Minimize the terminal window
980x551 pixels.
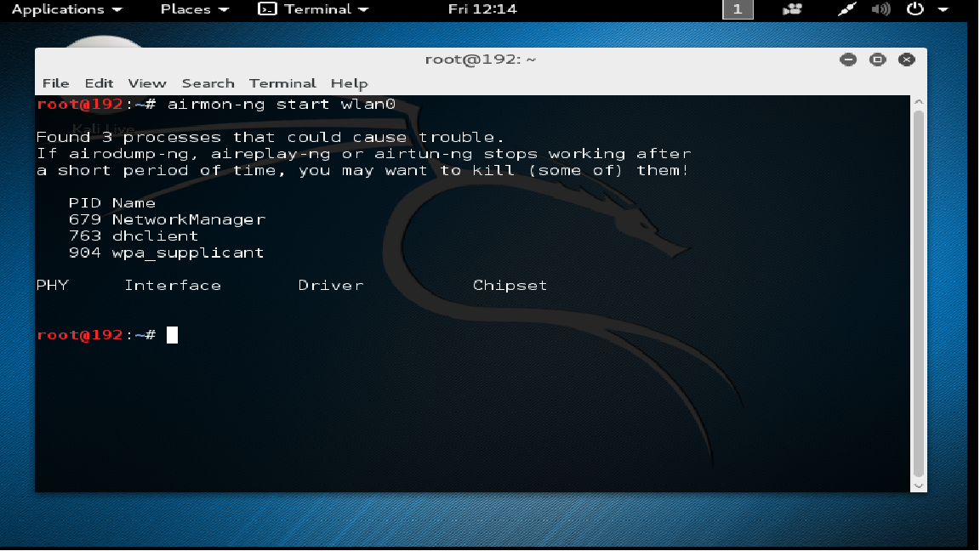coord(848,60)
